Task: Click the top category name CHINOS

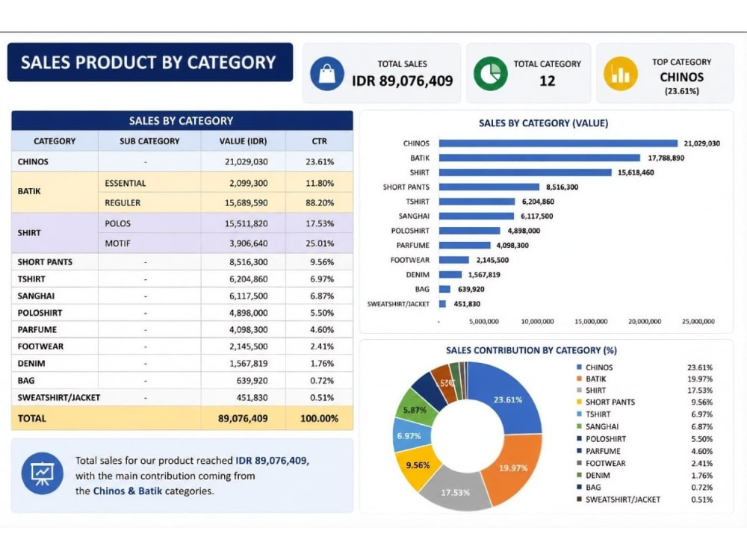Action: (682, 77)
